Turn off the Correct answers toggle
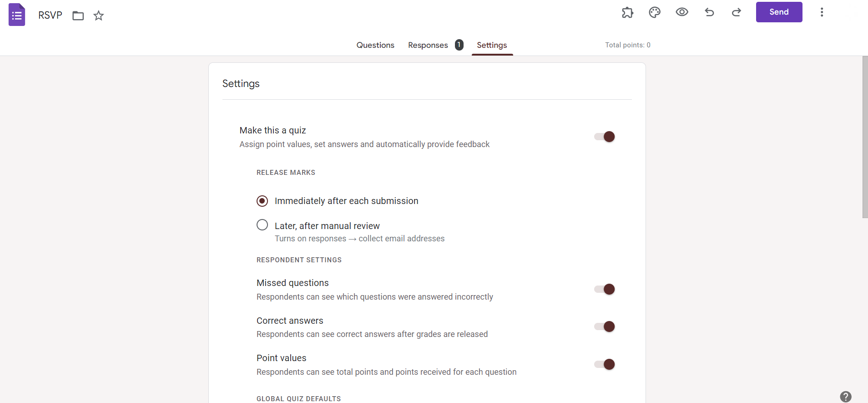This screenshot has height=403, width=868. click(x=605, y=326)
